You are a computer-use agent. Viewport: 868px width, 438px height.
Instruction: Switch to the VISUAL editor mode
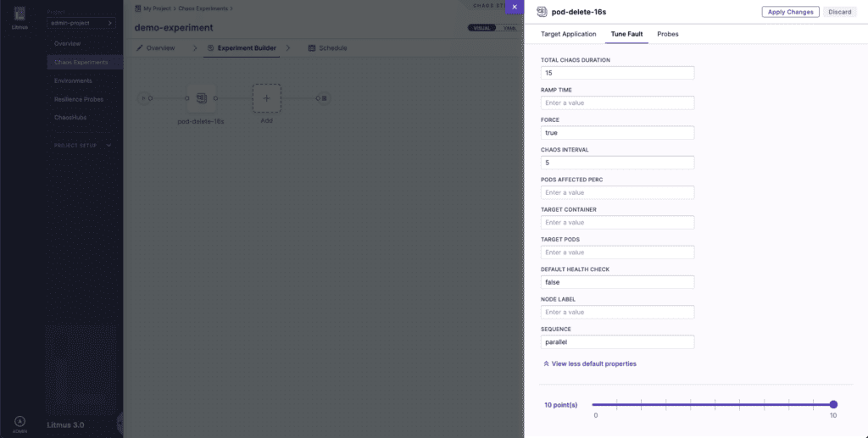[x=481, y=28]
